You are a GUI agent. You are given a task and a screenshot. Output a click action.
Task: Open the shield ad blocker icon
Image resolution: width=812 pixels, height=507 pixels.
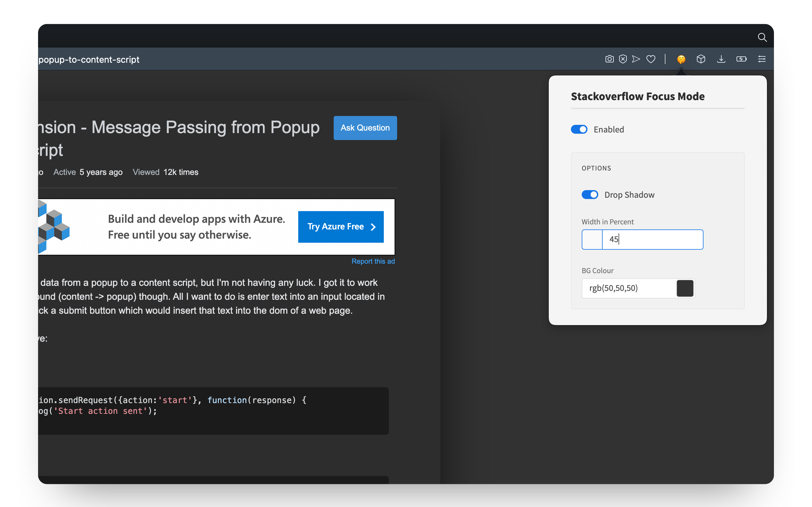click(x=623, y=59)
